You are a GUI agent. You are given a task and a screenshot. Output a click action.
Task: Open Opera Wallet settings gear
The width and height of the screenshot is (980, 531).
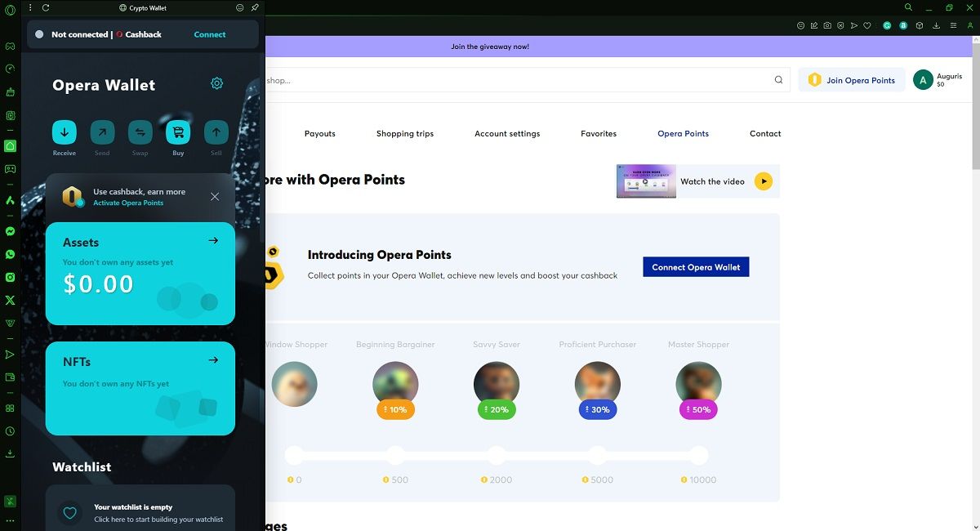point(216,83)
